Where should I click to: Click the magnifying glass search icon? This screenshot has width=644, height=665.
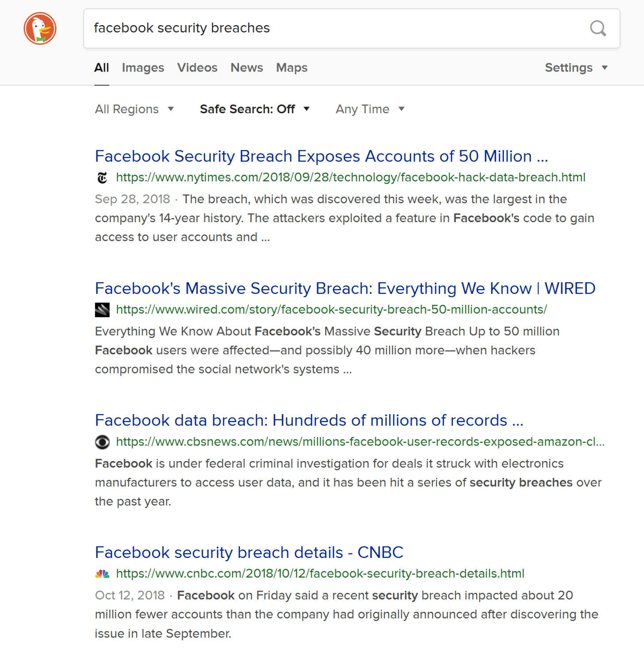point(598,28)
